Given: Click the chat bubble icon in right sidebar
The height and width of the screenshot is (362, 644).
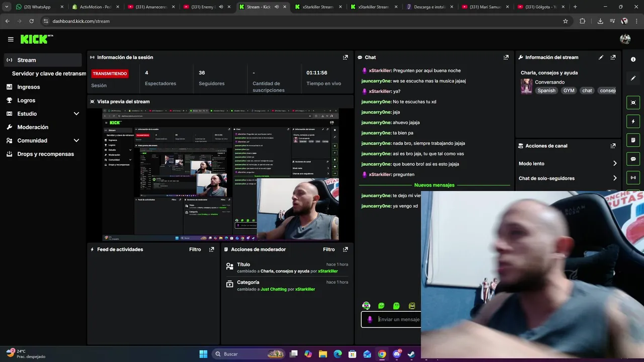Looking at the screenshot, I should (x=633, y=159).
